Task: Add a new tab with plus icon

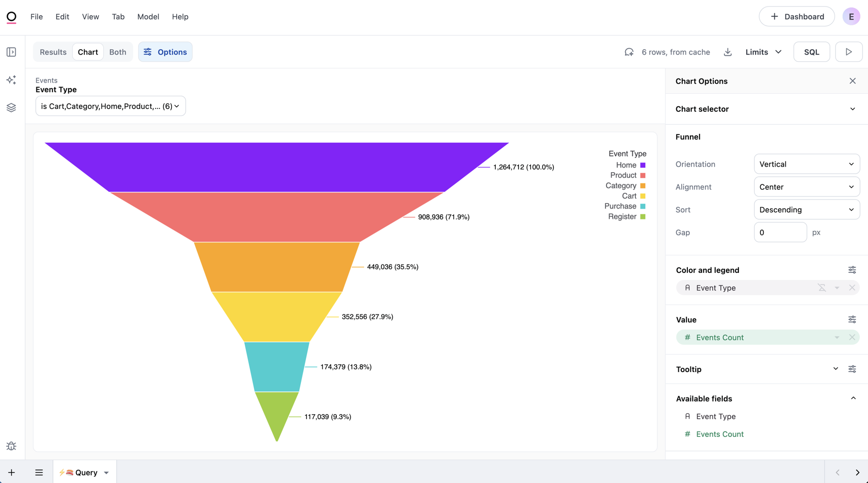Action: 12,472
